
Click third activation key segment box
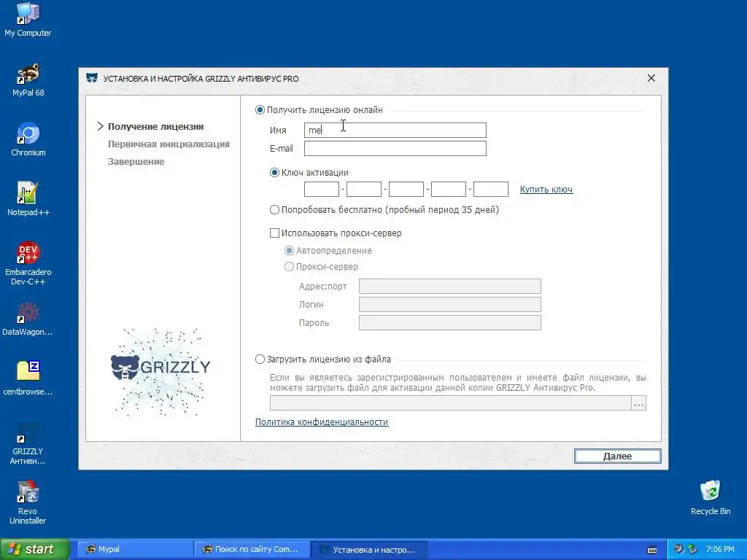point(406,189)
